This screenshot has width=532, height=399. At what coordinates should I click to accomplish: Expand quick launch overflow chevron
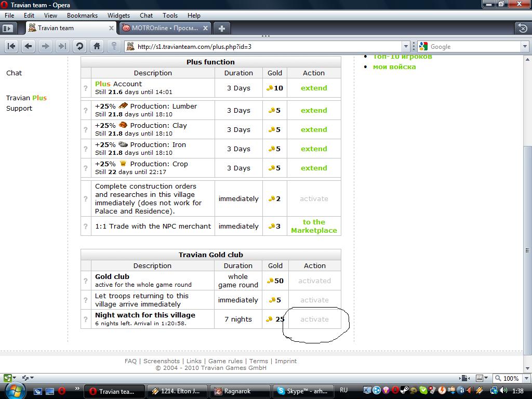pos(77,389)
